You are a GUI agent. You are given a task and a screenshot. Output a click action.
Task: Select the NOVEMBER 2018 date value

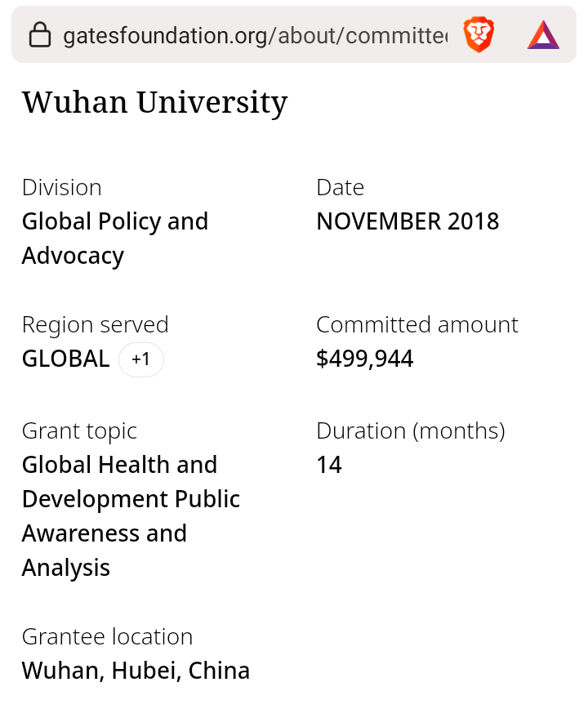pos(408,221)
